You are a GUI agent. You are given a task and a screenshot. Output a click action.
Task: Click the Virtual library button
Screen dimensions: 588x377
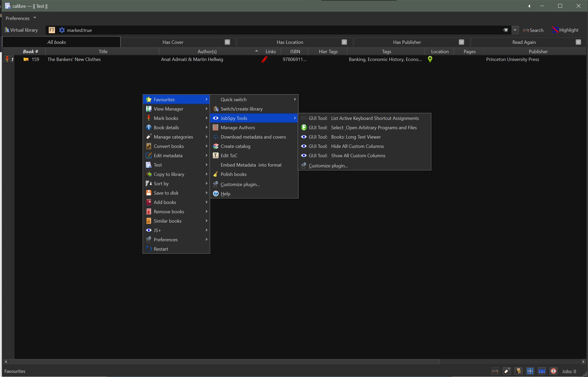[21, 30]
